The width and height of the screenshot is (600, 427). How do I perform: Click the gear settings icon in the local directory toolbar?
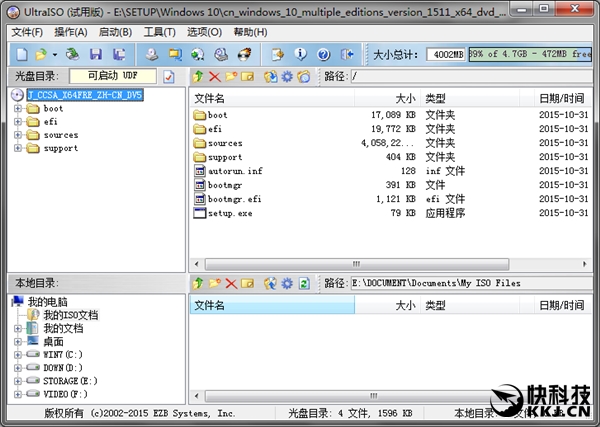287,283
